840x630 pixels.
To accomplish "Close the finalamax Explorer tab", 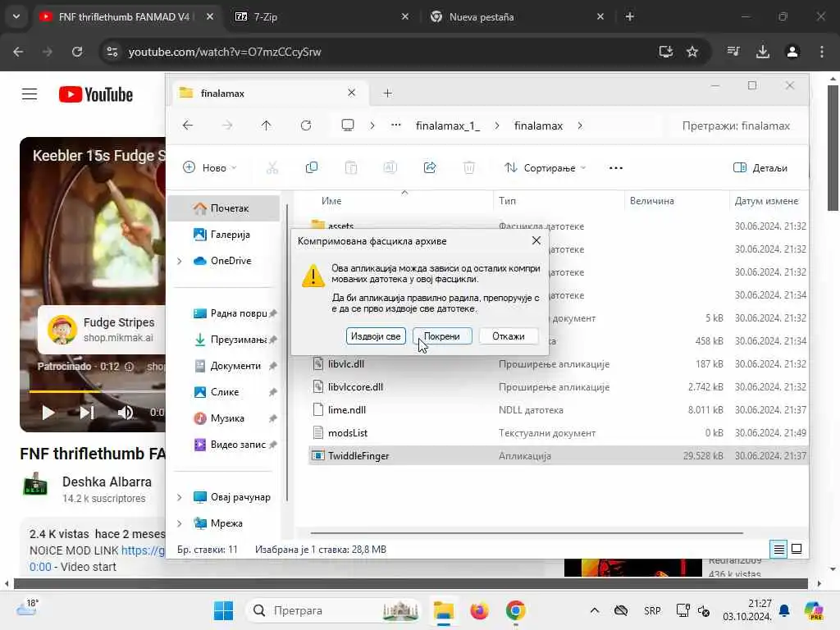I will (351, 93).
